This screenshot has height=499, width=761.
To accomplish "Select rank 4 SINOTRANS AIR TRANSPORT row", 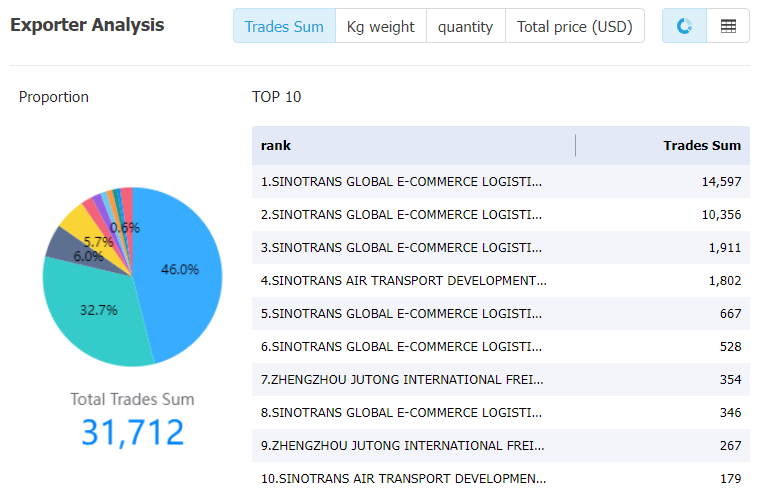I will (x=501, y=281).
